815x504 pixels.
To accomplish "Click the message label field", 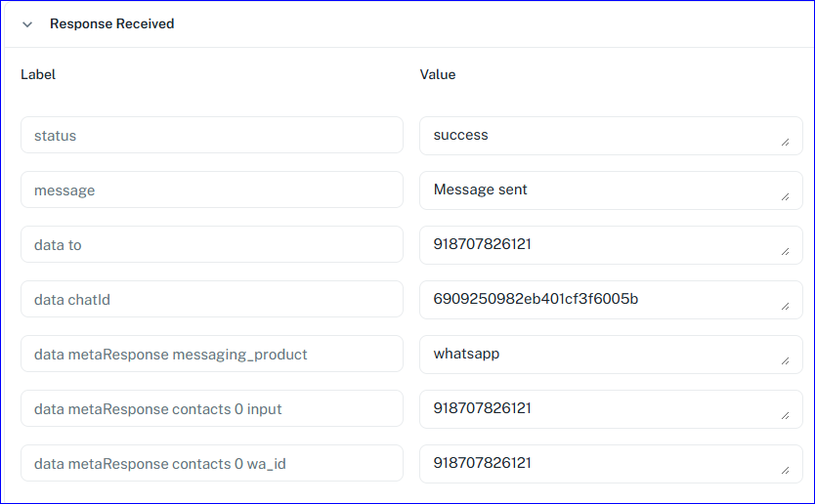I will 211,190.
